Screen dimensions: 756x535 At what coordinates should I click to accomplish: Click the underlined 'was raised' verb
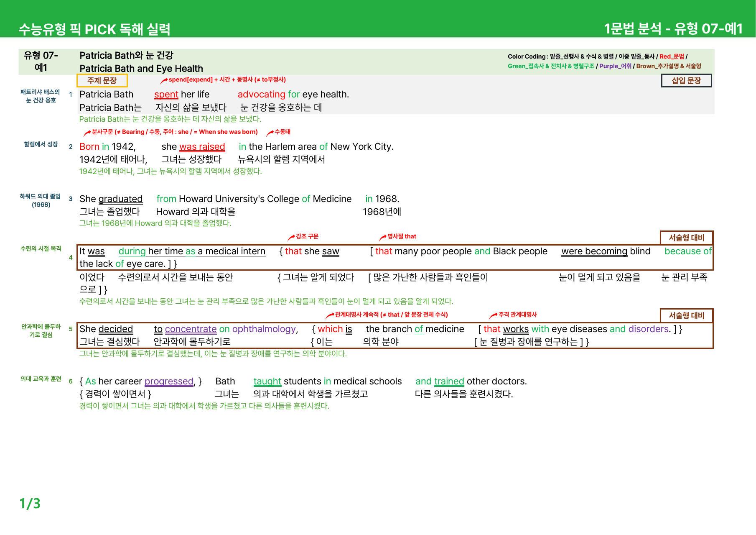202,147
